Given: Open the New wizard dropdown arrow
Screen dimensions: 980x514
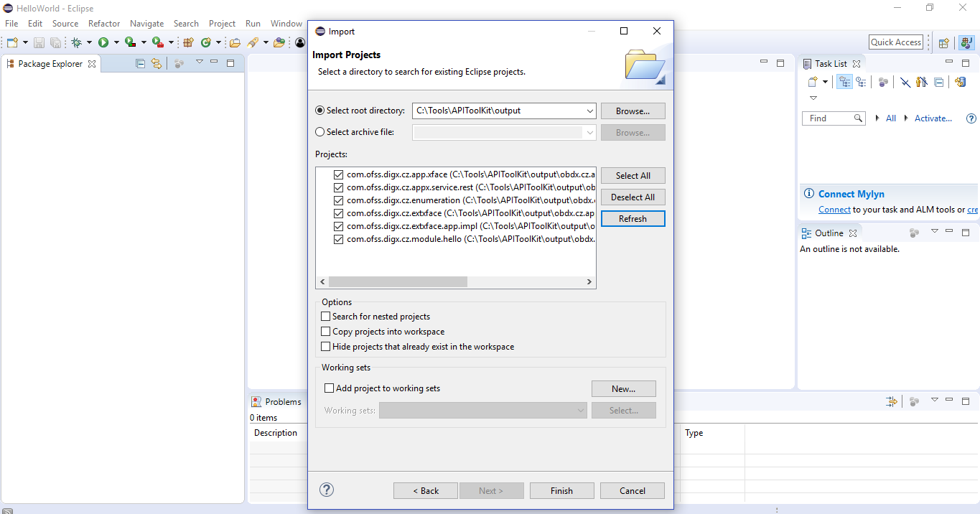Looking at the screenshot, I should [x=26, y=43].
